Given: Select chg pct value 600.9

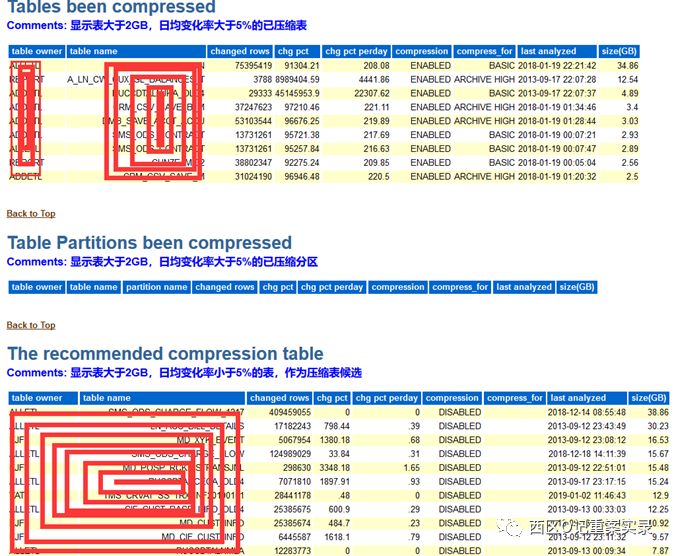Looking at the screenshot, I should point(339,509).
